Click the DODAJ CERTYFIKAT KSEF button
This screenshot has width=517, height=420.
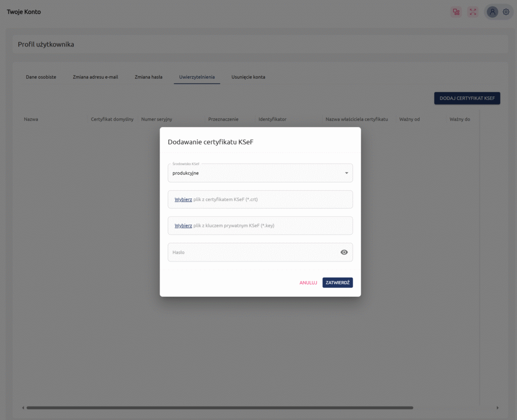[x=467, y=98]
